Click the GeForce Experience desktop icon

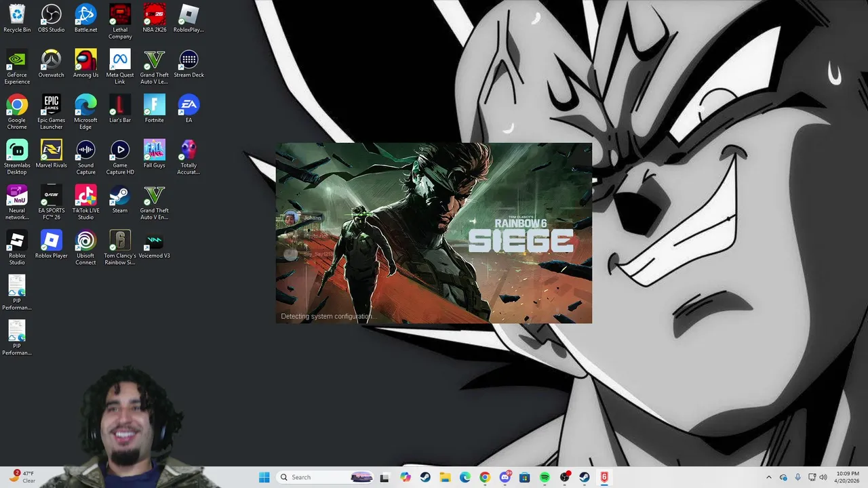coord(17,66)
